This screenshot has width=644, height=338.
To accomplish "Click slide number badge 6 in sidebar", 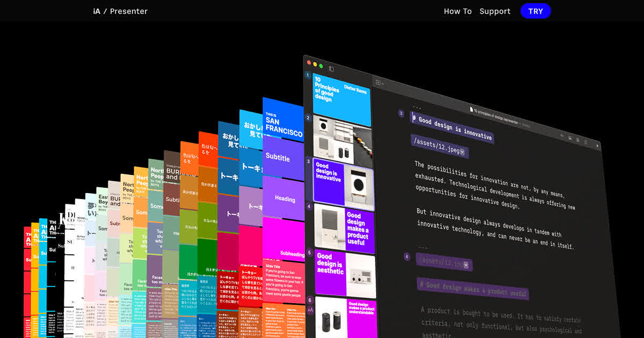I will coord(310,300).
